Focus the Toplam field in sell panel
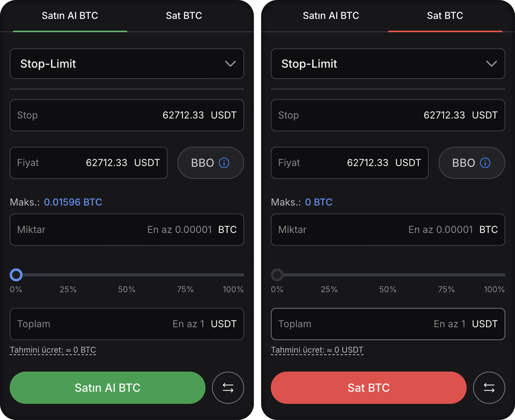 [x=388, y=324]
